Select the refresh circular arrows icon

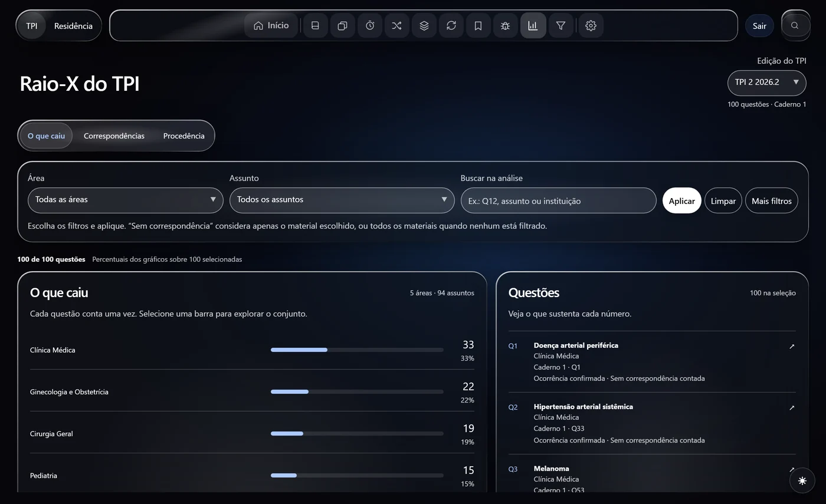tap(451, 25)
